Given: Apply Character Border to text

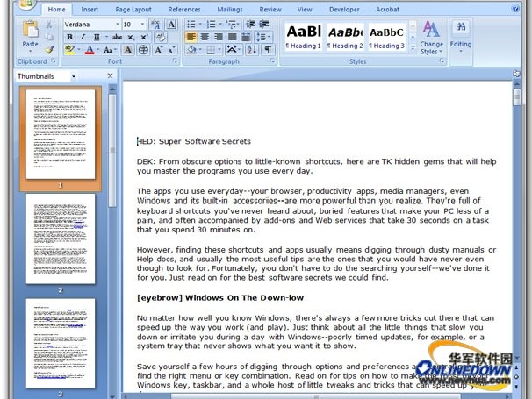Looking at the screenshot, I should [x=171, y=25].
